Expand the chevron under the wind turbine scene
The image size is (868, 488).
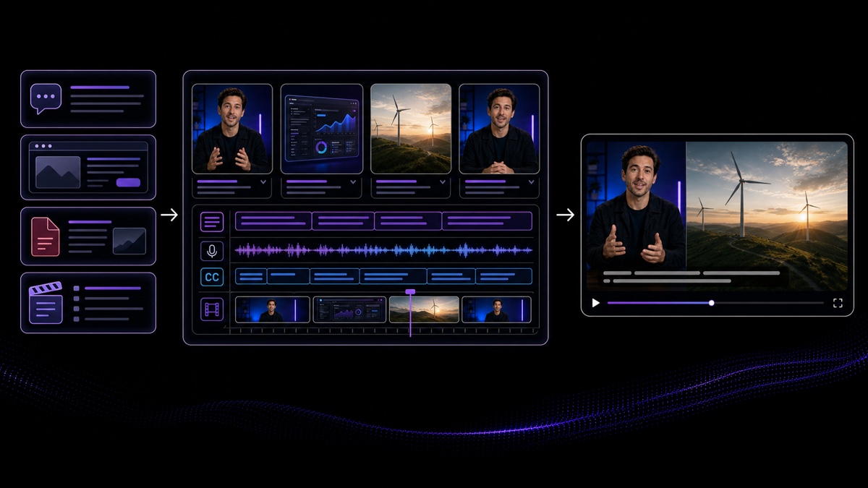(441, 182)
